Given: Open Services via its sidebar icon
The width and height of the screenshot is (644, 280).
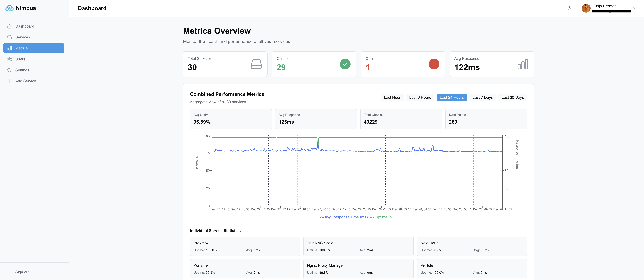Looking at the screenshot, I should click(x=9, y=37).
